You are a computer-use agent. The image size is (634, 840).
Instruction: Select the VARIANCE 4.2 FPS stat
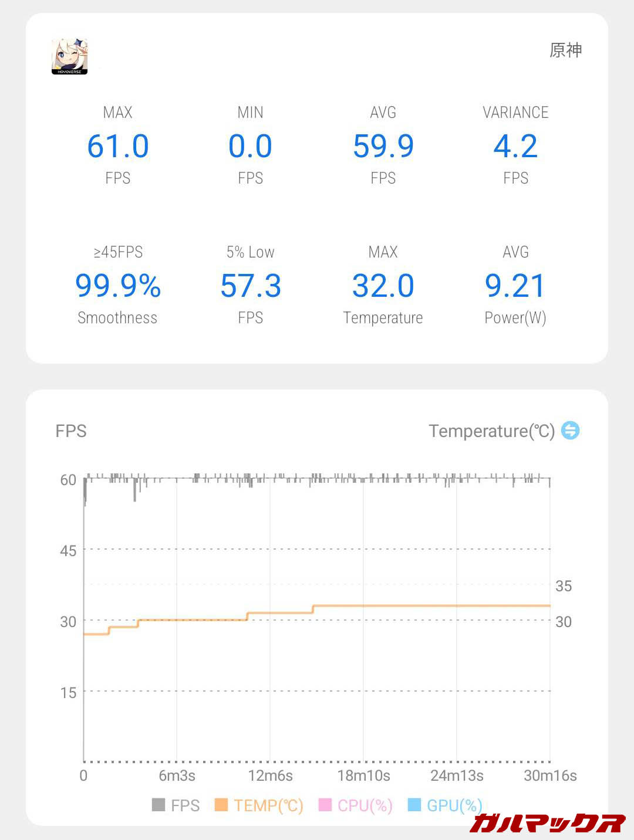tap(515, 146)
